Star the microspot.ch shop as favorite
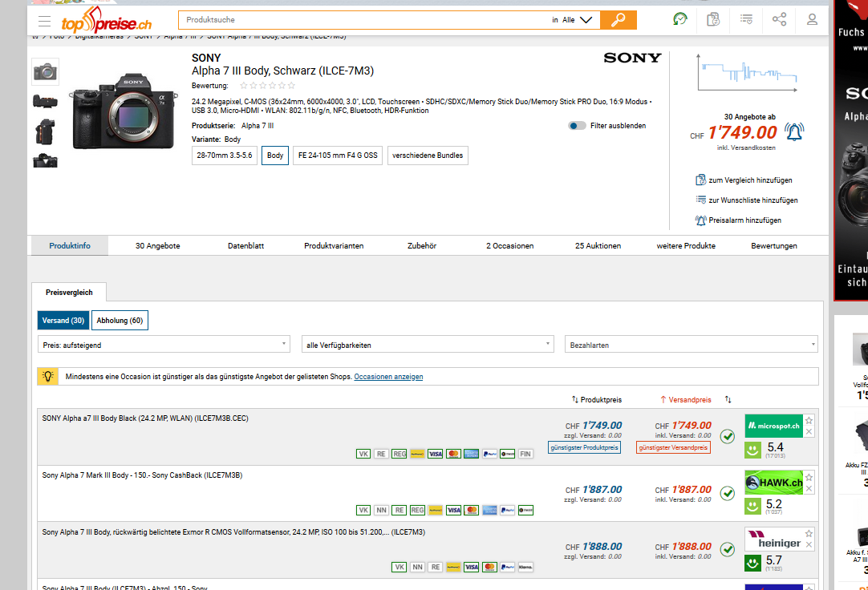Screen dimensions: 868x590 point(809,421)
